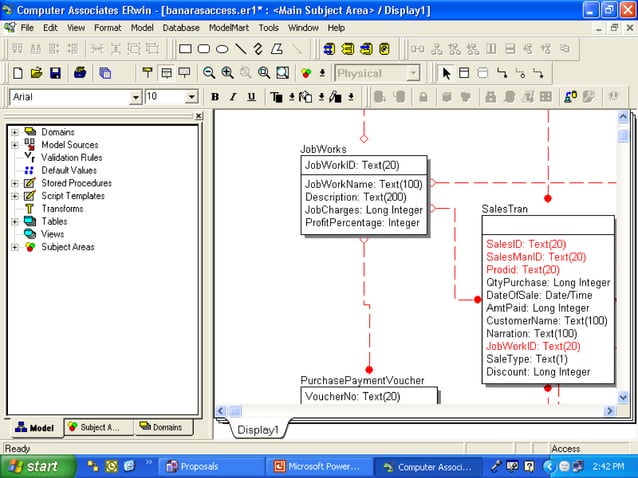Screen dimensions: 638x478
Task: Open the File menu
Action: point(27,28)
